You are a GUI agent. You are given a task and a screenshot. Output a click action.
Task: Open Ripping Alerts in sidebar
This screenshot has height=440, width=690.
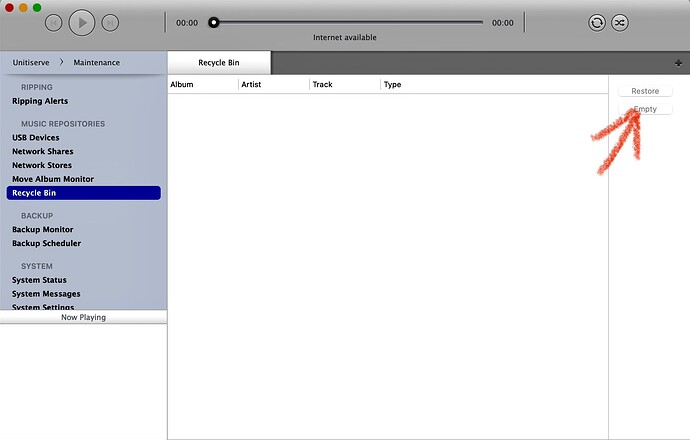tap(42, 101)
